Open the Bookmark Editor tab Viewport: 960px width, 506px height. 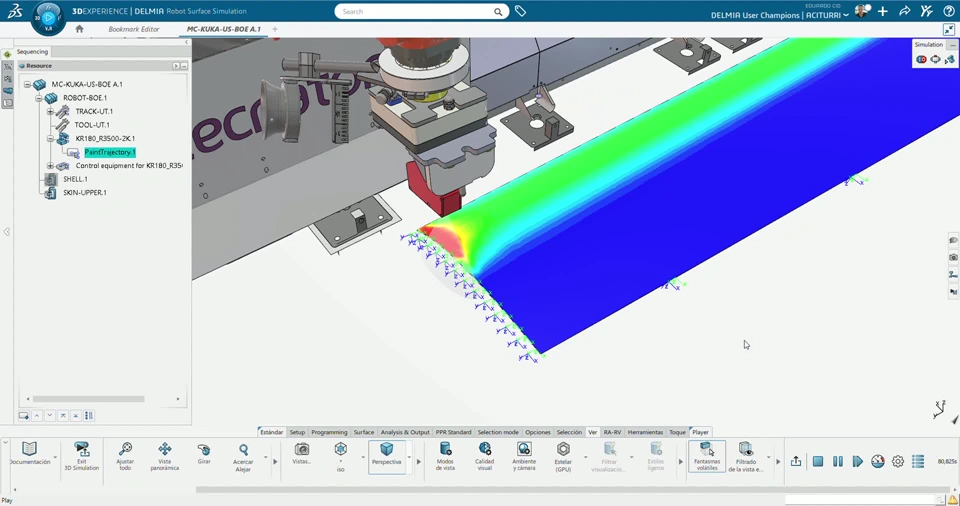(133, 29)
